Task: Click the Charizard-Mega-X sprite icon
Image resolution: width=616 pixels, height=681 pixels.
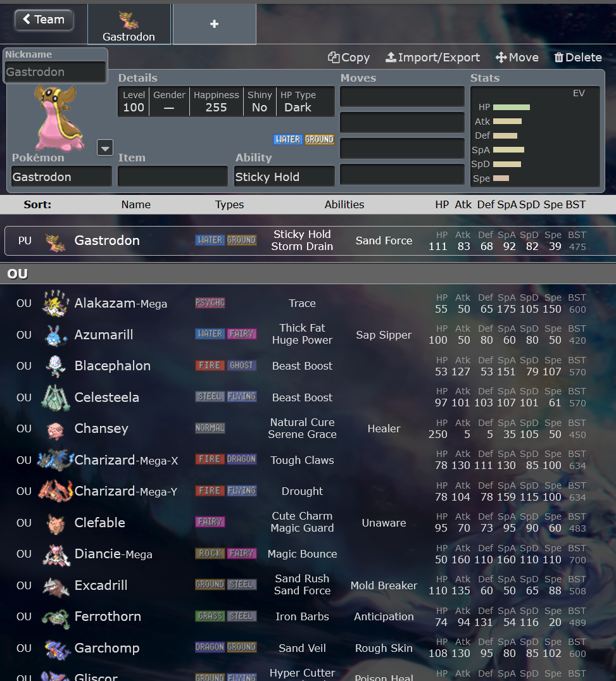Action: tap(56, 460)
